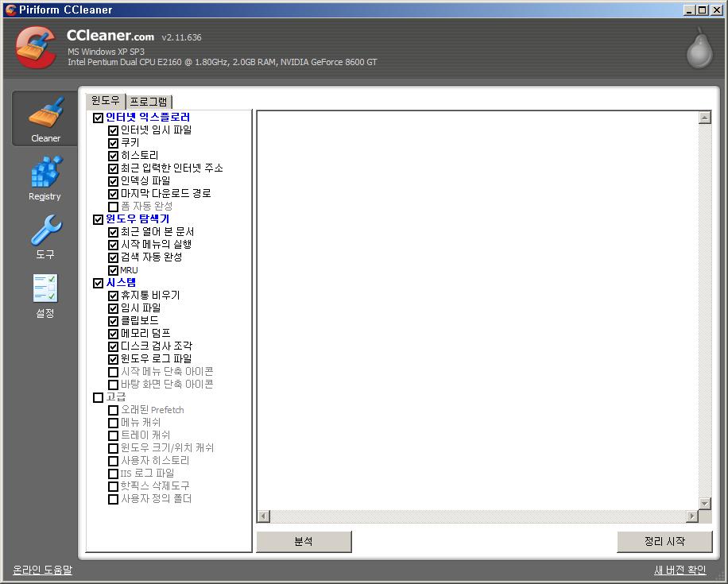Image resolution: width=728 pixels, height=584 pixels.
Task: Switch to the 프로그램 tab
Action: [x=149, y=102]
